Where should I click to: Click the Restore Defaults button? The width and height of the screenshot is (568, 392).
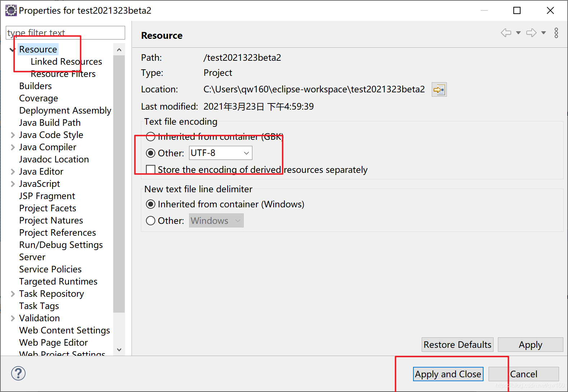[x=457, y=345]
